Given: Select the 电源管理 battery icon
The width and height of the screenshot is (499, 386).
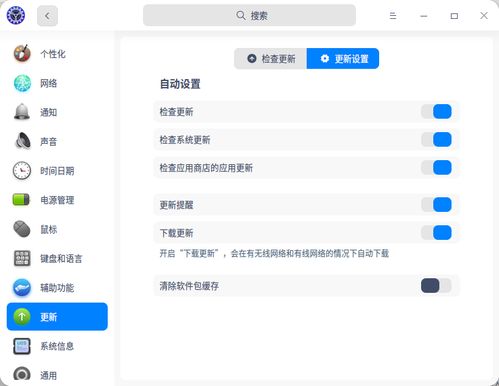Looking at the screenshot, I should (x=22, y=200).
